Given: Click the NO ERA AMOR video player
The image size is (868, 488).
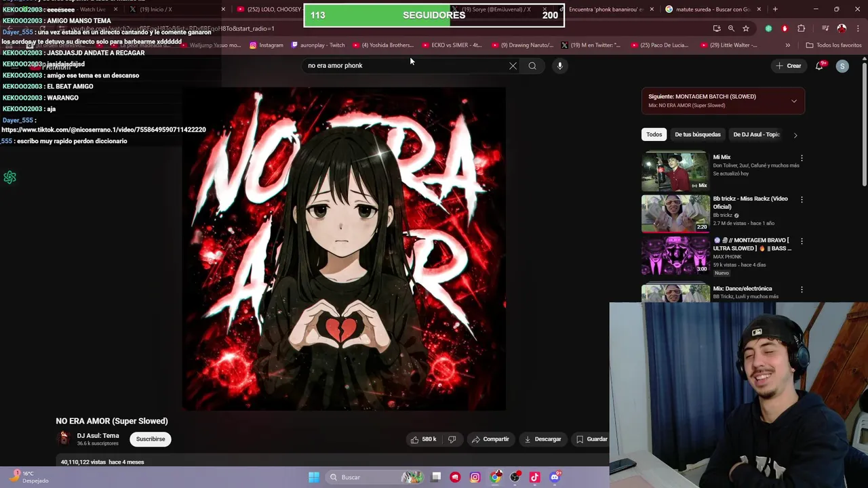Looking at the screenshot, I should (x=344, y=248).
